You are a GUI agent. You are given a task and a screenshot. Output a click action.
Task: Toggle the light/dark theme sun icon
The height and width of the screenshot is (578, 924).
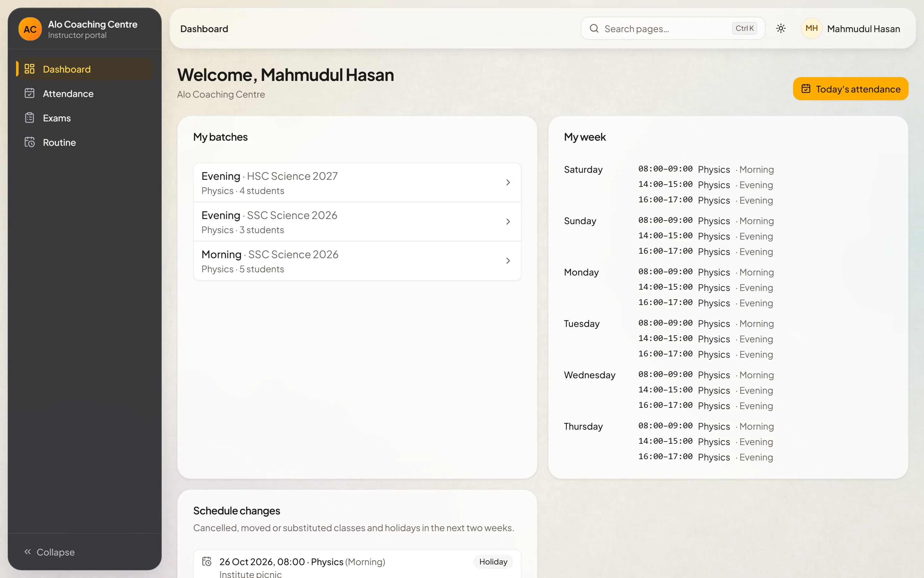coord(781,29)
